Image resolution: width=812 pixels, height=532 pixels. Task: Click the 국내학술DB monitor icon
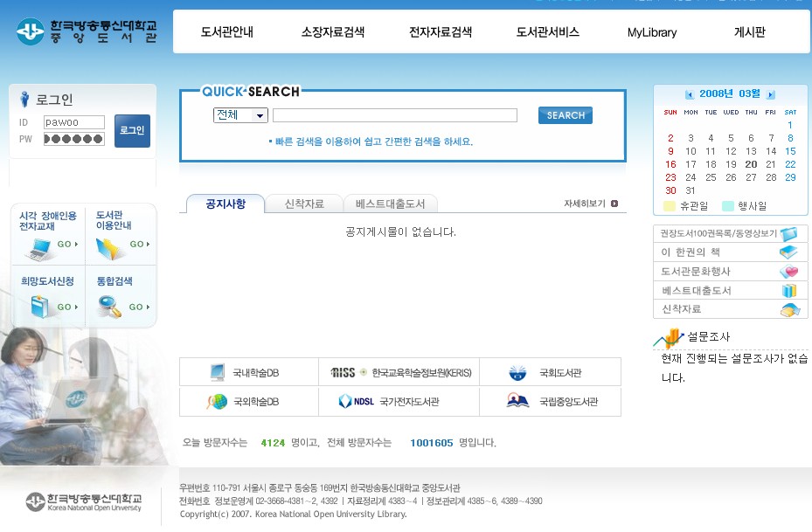pyautogui.click(x=218, y=372)
